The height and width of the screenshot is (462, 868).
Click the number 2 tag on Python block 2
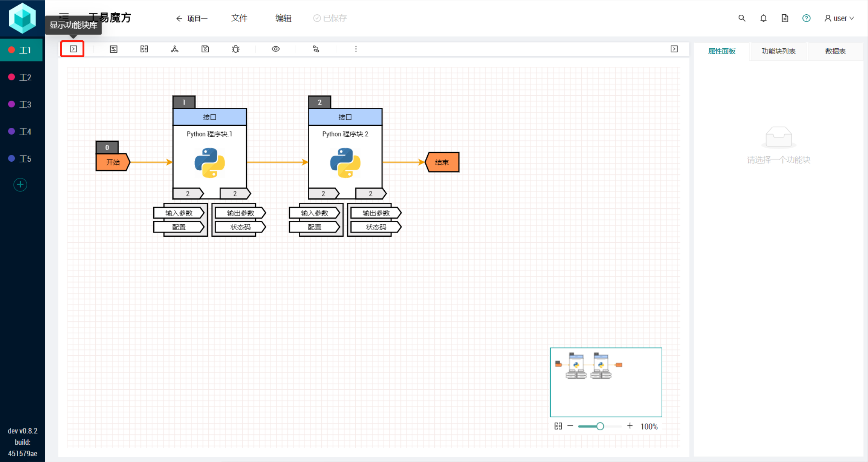click(319, 102)
